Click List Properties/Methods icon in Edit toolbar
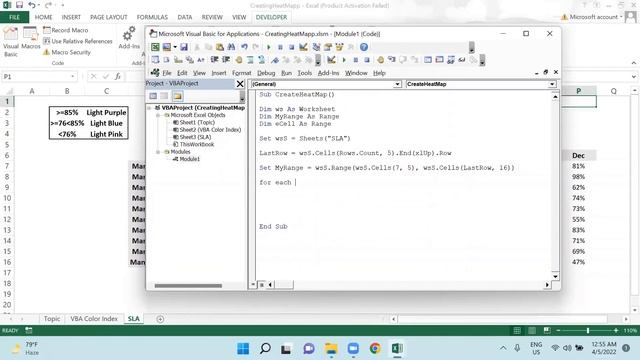Image resolution: width=640 pixels, height=360 pixels. tap(155, 60)
